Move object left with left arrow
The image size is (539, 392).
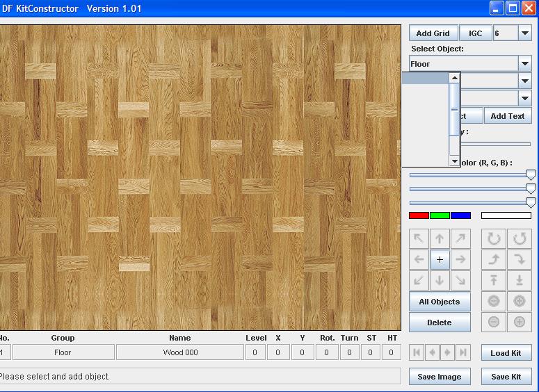(x=419, y=259)
